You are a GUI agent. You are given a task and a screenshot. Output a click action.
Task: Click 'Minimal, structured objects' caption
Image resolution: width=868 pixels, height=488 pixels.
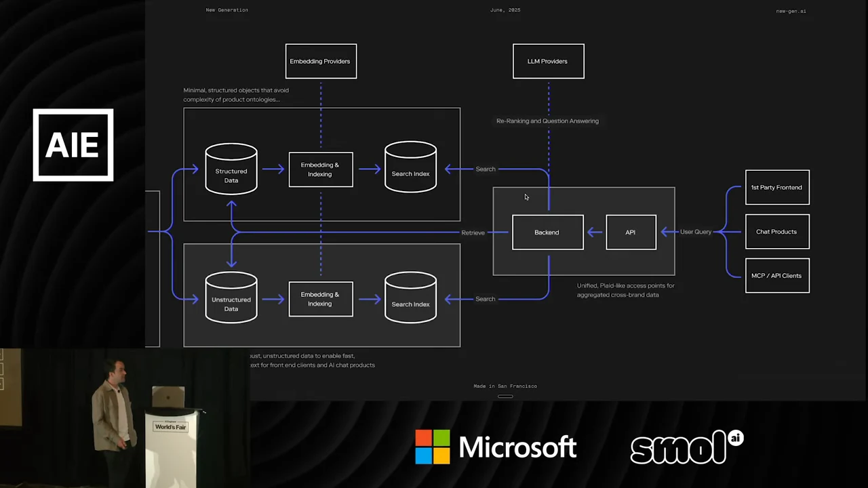coord(236,95)
